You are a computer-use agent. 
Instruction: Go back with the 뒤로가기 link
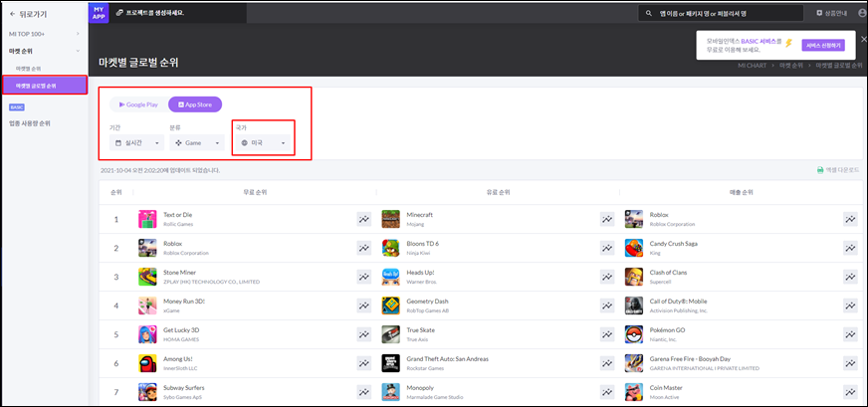[28, 14]
